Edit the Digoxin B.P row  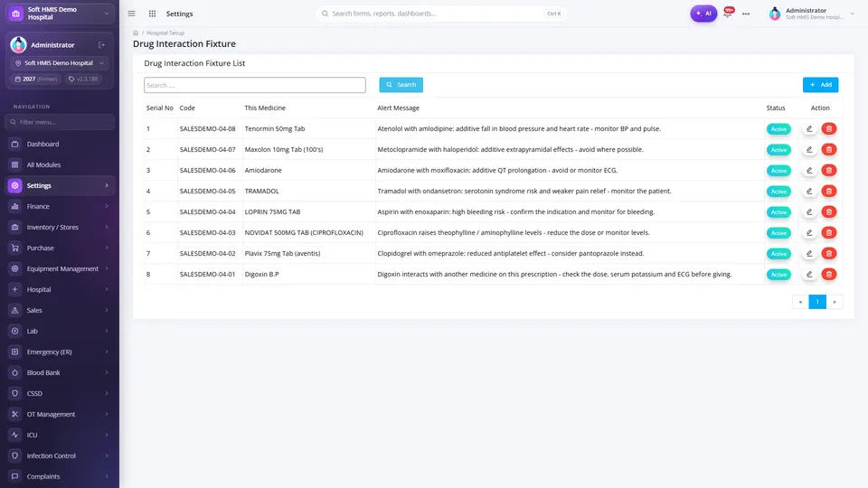coord(809,274)
